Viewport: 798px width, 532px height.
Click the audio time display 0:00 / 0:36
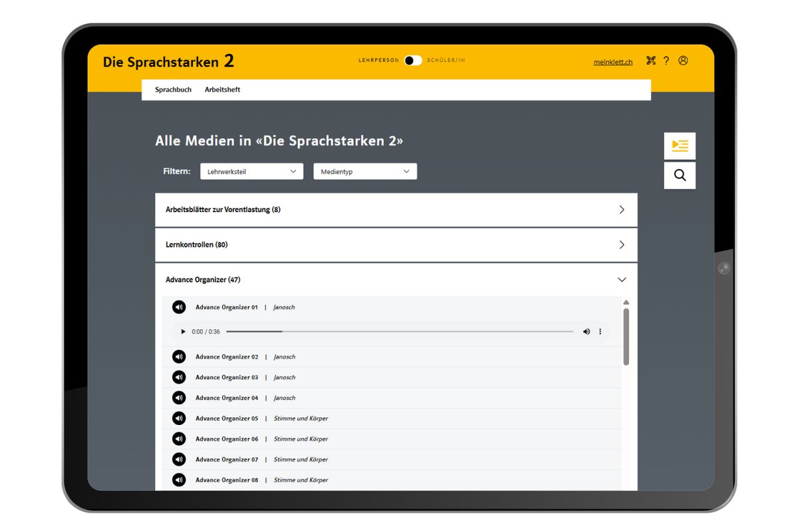pyautogui.click(x=206, y=332)
